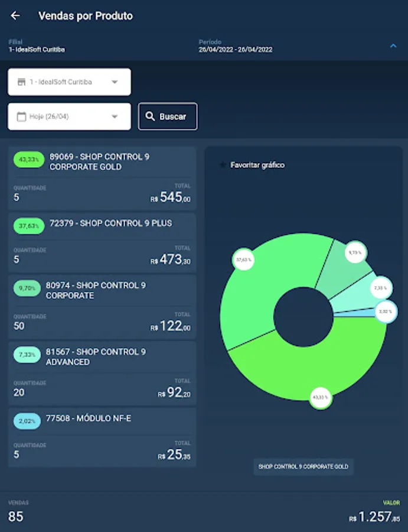Open the Hoje (26/04) date dropdown
Viewport: 408px width, 532px height.
pyautogui.click(x=69, y=116)
